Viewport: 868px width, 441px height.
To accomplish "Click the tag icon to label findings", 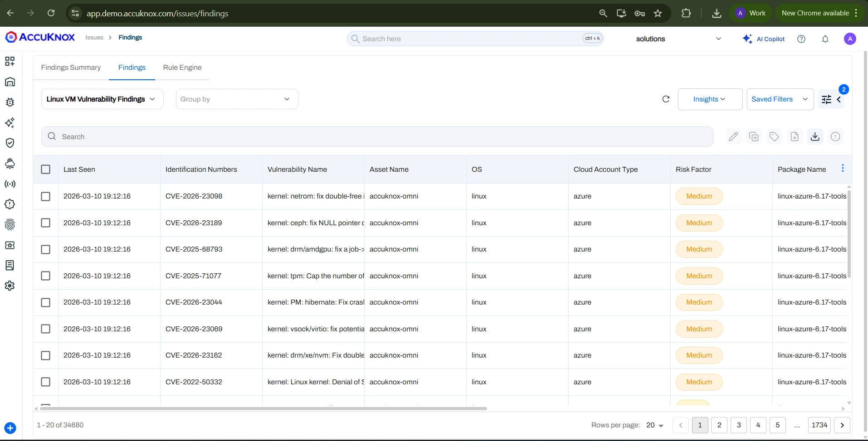I will tap(774, 136).
